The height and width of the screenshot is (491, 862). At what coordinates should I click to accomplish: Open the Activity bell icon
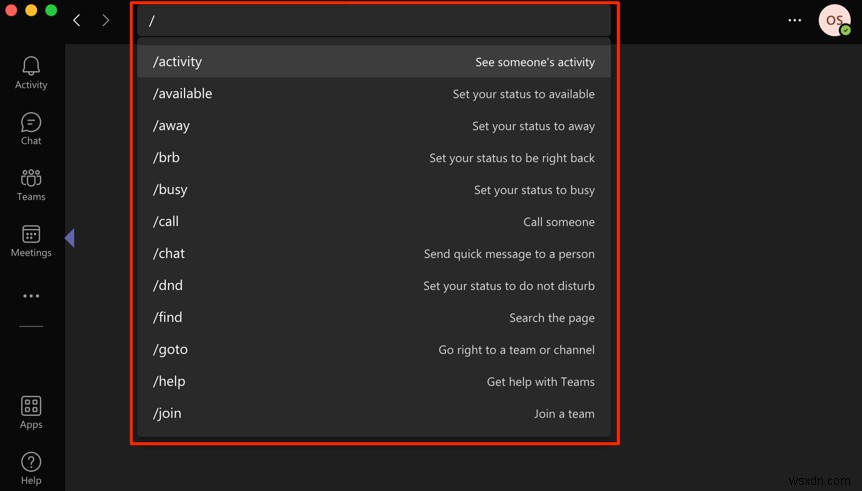[31, 67]
